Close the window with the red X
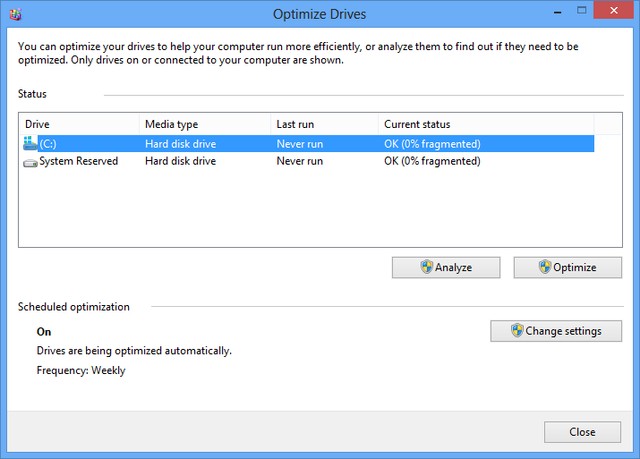640x459 pixels. [613, 13]
